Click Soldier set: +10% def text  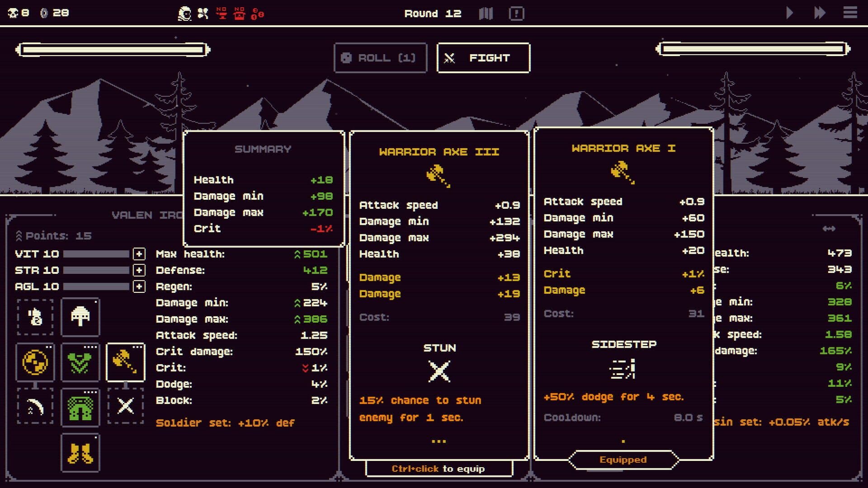(x=225, y=423)
